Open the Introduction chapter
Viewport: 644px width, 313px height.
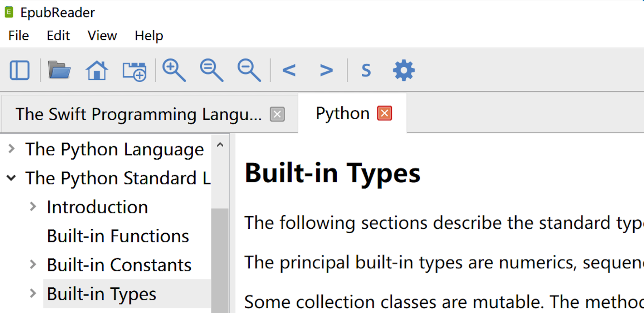(x=97, y=207)
